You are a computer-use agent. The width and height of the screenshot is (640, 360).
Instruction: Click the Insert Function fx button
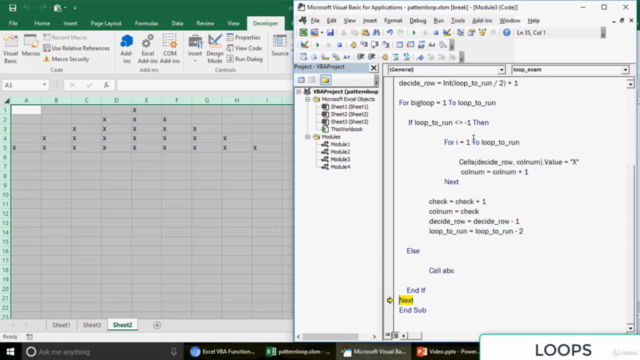[106, 85]
